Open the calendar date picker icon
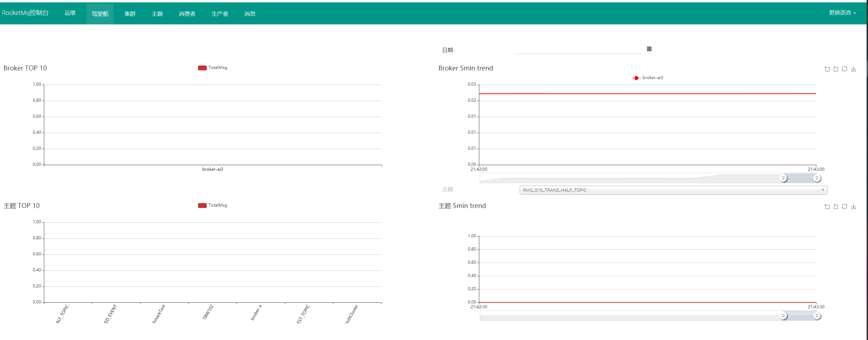Screen dimensions: 868x340 [649, 49]
